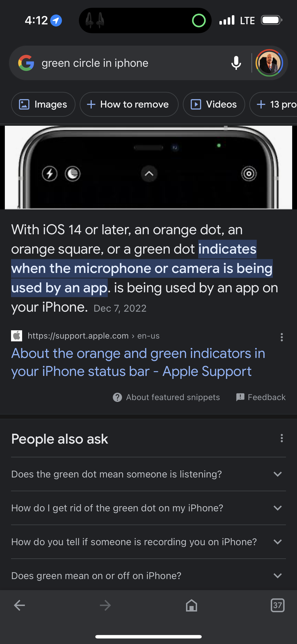
Task: Open three-dot menu beside support.apple.com result
Action: [282, 337]
